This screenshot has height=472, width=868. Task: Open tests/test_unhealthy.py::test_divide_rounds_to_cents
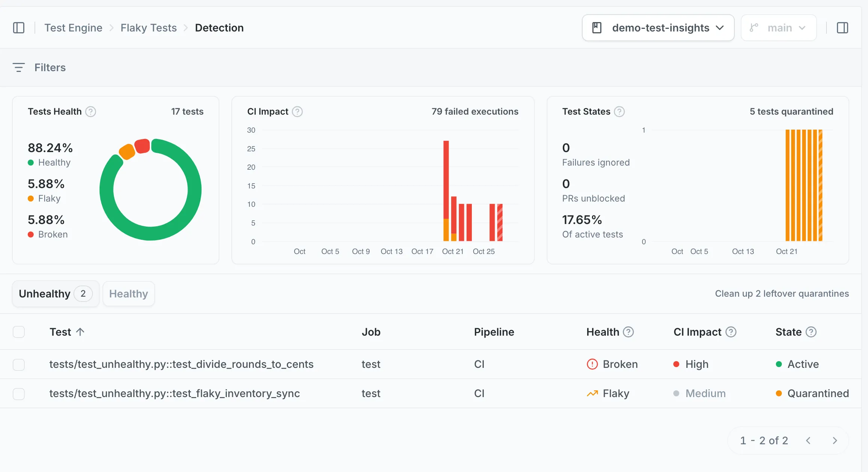[x=182, y=364]
